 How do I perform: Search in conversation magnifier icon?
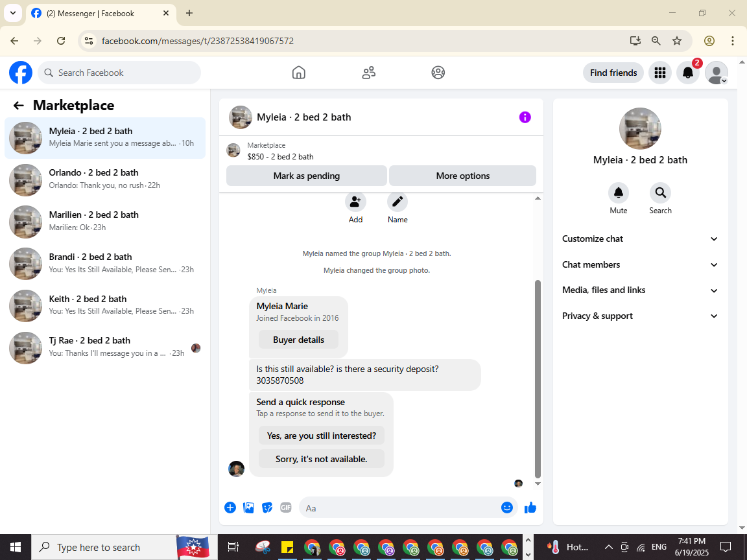coord(660,192)
